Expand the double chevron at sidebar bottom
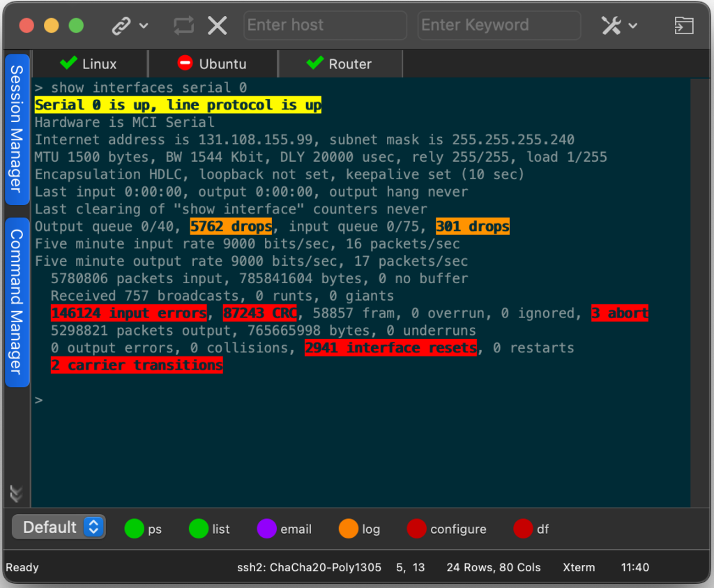 (17, 494)
